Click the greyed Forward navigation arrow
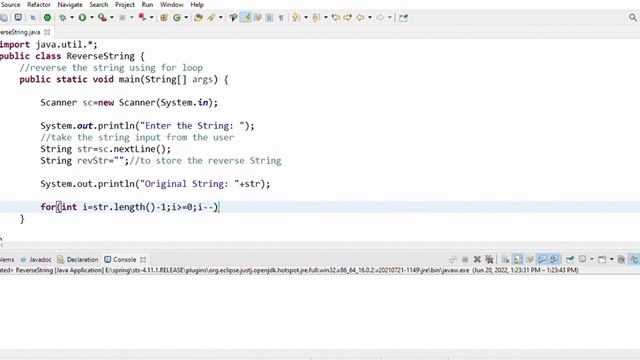The width and height of the screenshot is (640, 360). 380,18
